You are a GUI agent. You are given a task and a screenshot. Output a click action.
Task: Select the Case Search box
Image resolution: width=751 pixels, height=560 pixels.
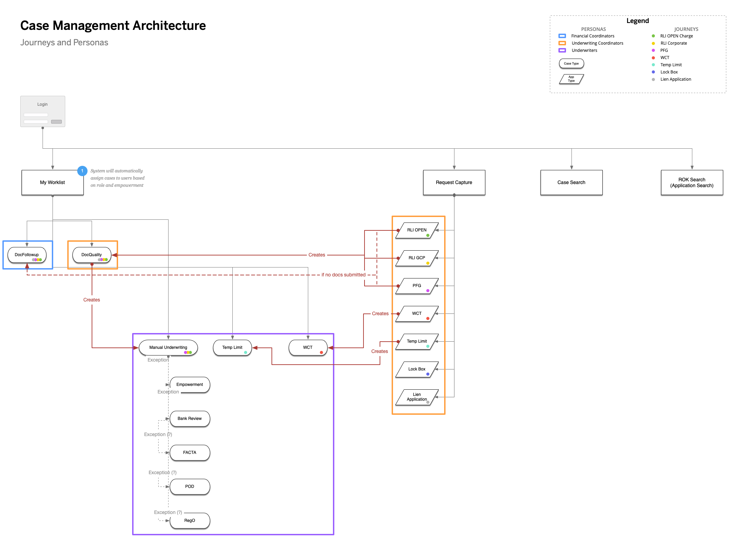pyautogui.click(x=571, y=182)
